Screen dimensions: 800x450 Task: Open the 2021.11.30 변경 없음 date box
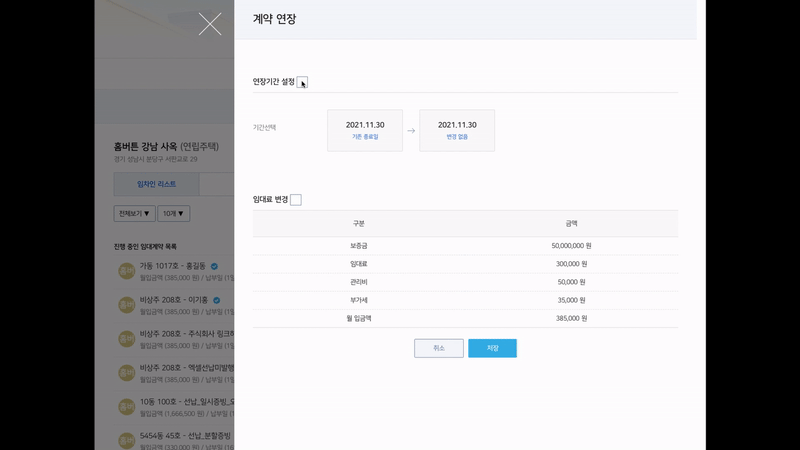tap(457, 130)
